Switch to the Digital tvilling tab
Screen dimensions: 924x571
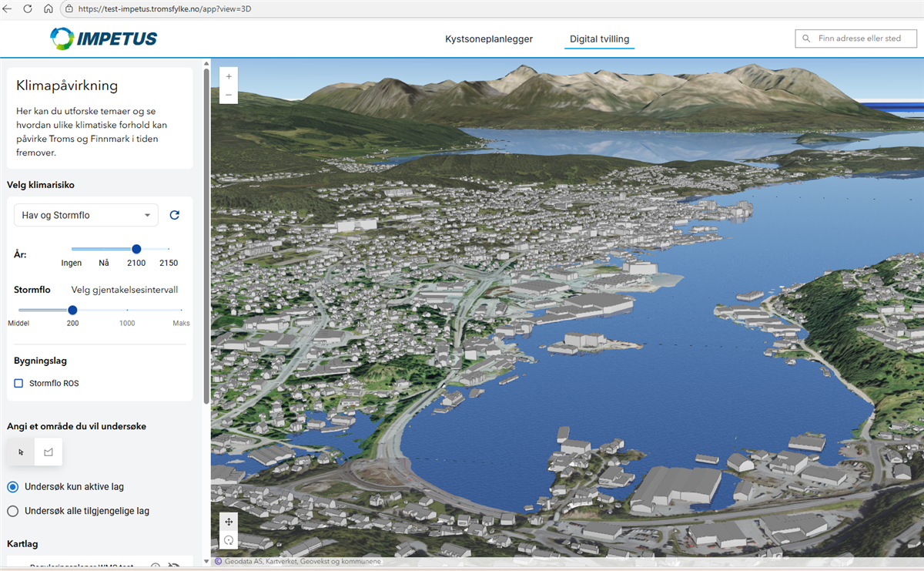click(x=599, y=39)
